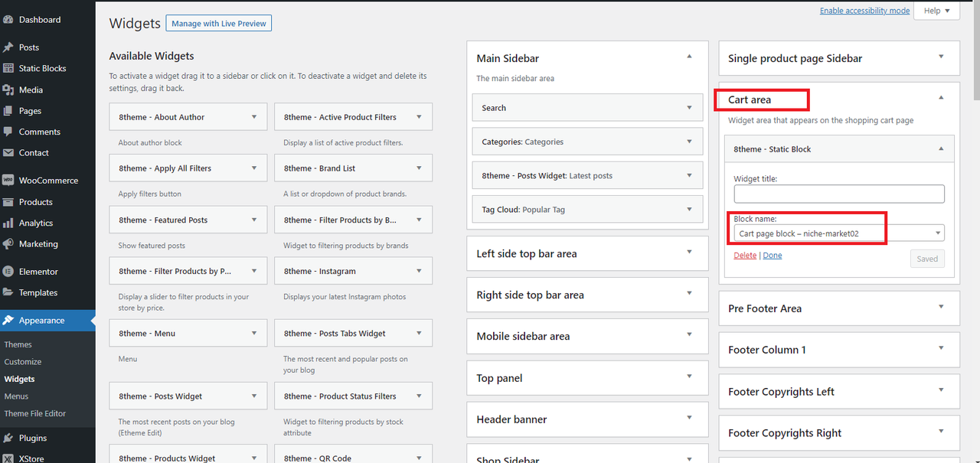Expand 8theme QR Code widget
This screenshot has height=463, width=980.
pyautogui.click(x=419, y=457)
